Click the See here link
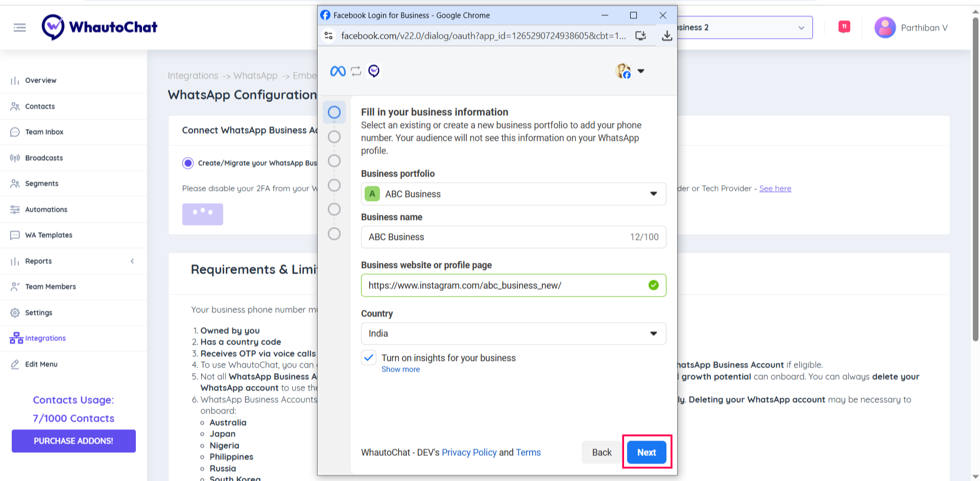Screen dimensions: 980x481 point(775,188)
